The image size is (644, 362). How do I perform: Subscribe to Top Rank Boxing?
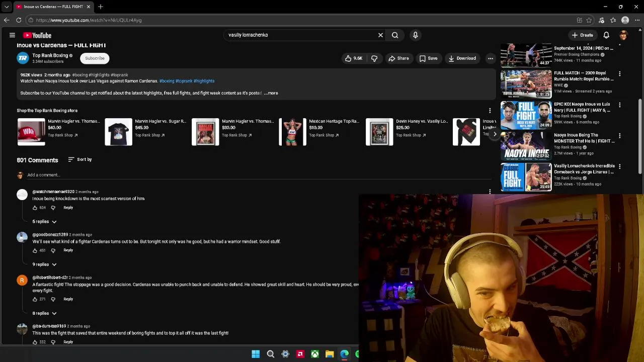click(x=95, y=58)
